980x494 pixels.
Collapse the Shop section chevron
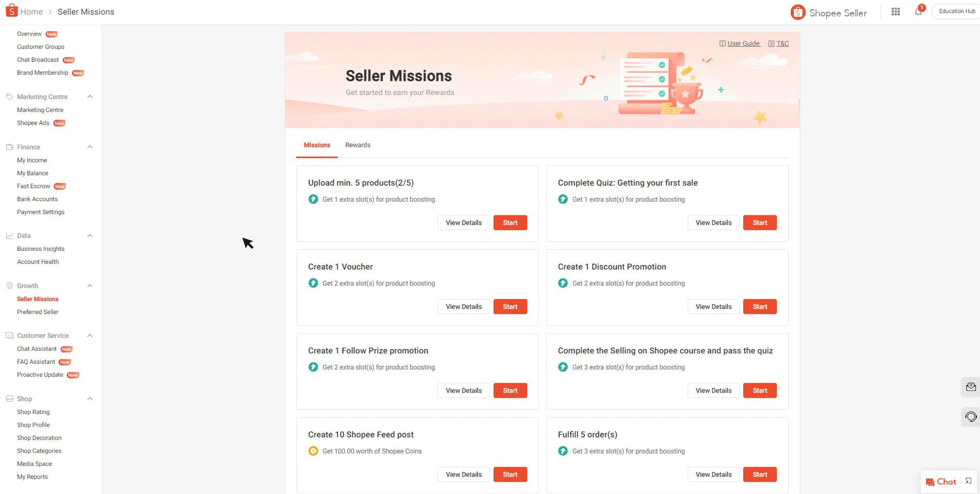(90, 399)
